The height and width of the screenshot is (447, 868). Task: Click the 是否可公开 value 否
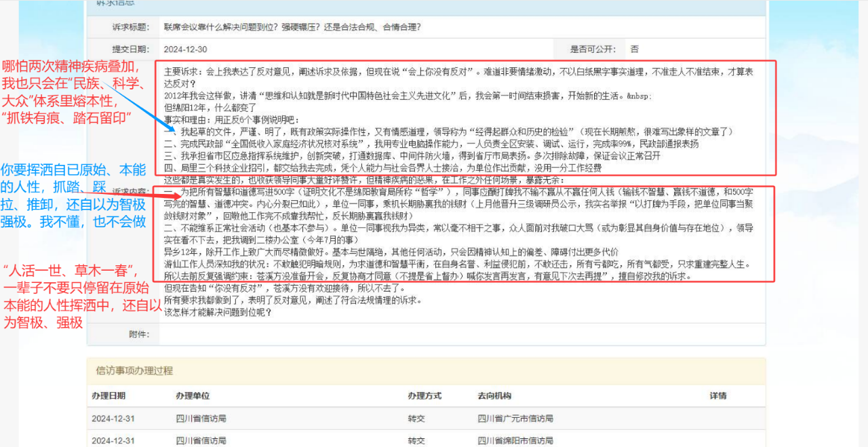pos(634,50)
